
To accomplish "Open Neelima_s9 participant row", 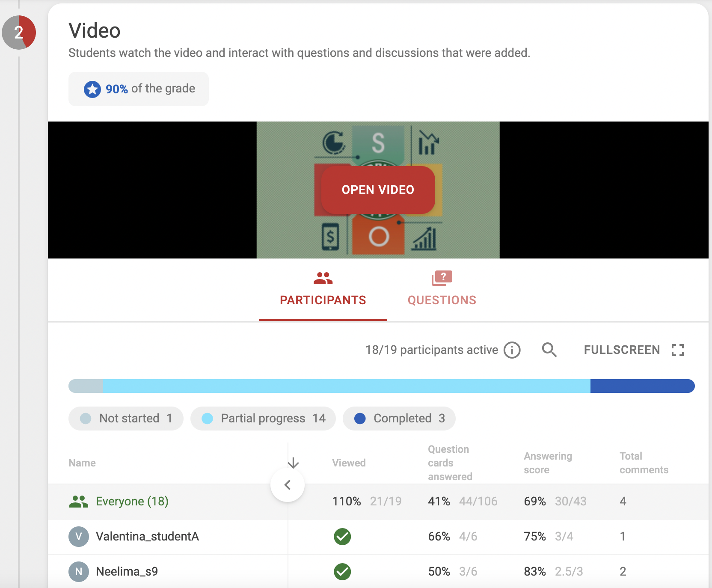I will 378,571.
